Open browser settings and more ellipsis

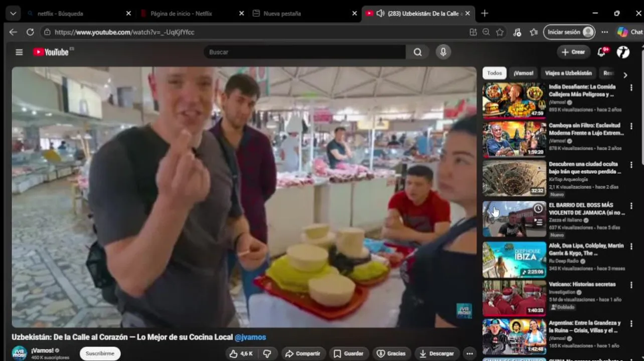coord(605,32)
